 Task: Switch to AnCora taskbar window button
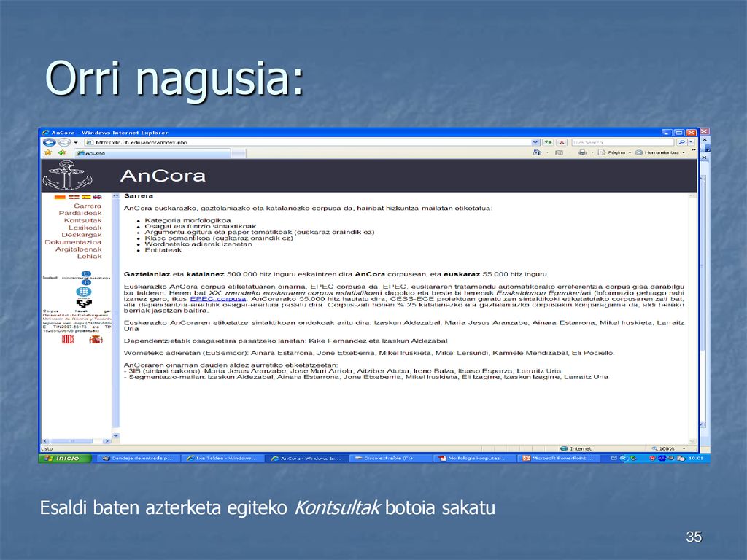point(306,458)
